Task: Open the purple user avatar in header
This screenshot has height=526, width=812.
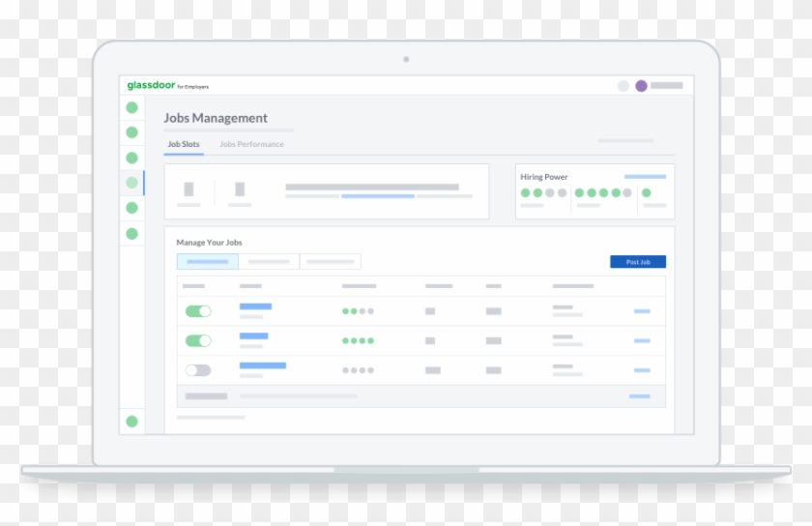Action: (641, 86)
